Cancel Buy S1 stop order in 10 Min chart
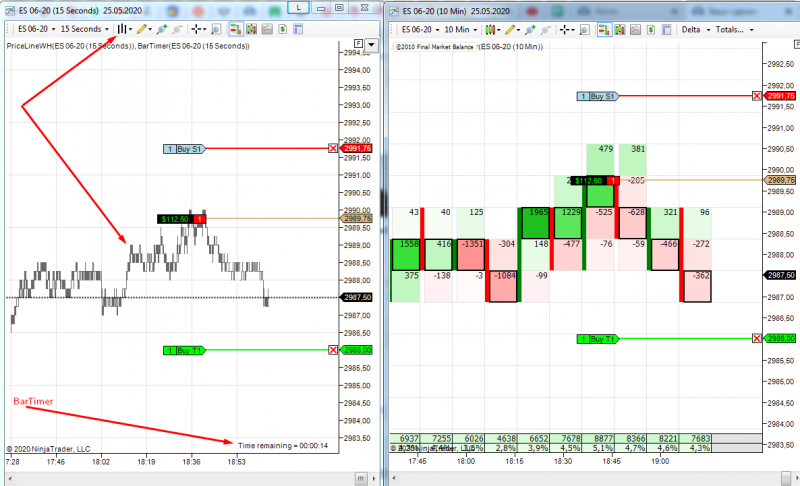This screenshot has width=800, height=486. tap(757, 96)
